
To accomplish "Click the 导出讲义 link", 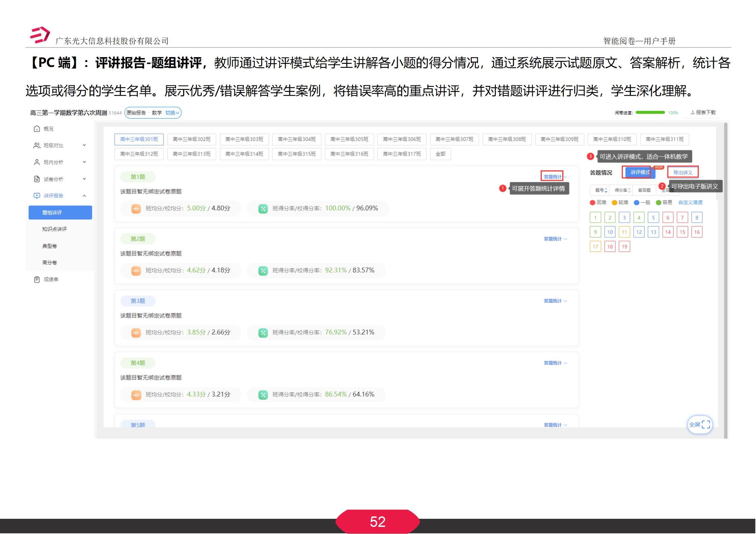I will pos(682,172).
